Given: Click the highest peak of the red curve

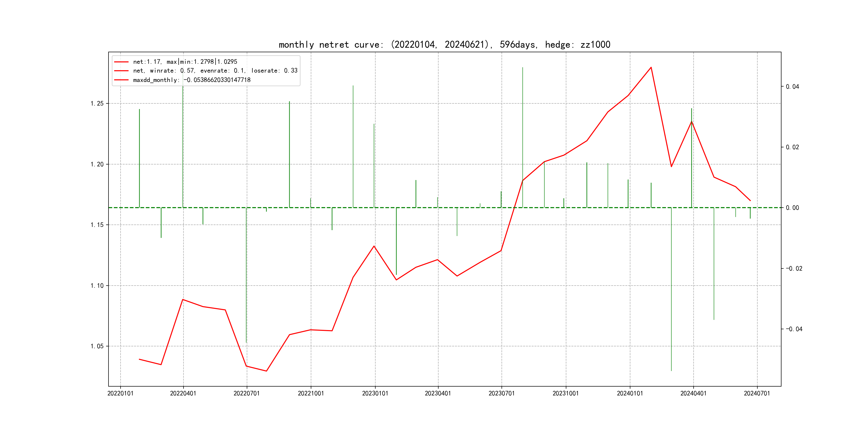Looking at the screenshot, I should (x=651, y=68).
